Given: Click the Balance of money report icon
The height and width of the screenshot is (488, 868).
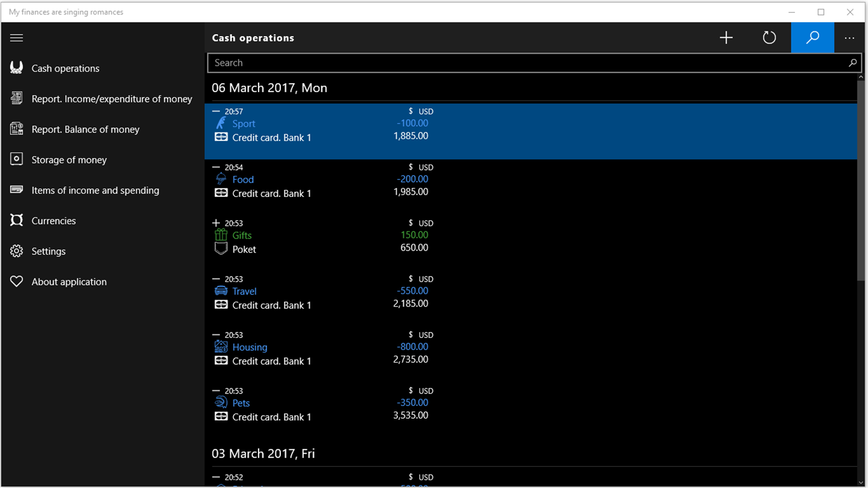Looking at the screenshot, I should click(16, 129).
